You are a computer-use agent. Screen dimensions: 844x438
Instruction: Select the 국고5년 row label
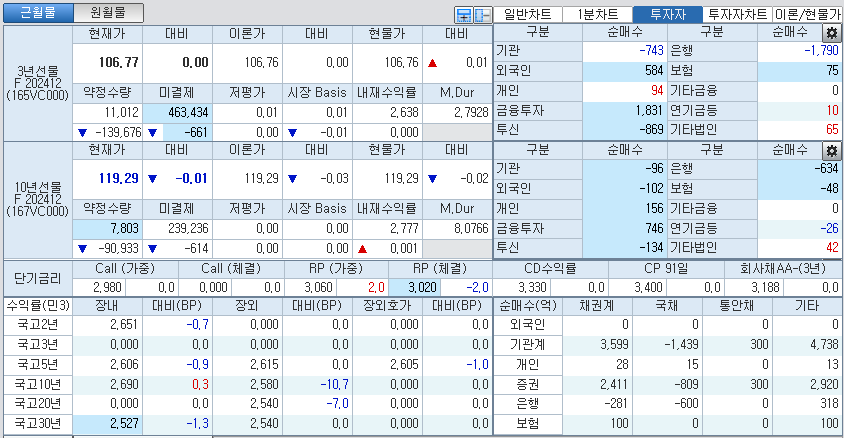38,364
